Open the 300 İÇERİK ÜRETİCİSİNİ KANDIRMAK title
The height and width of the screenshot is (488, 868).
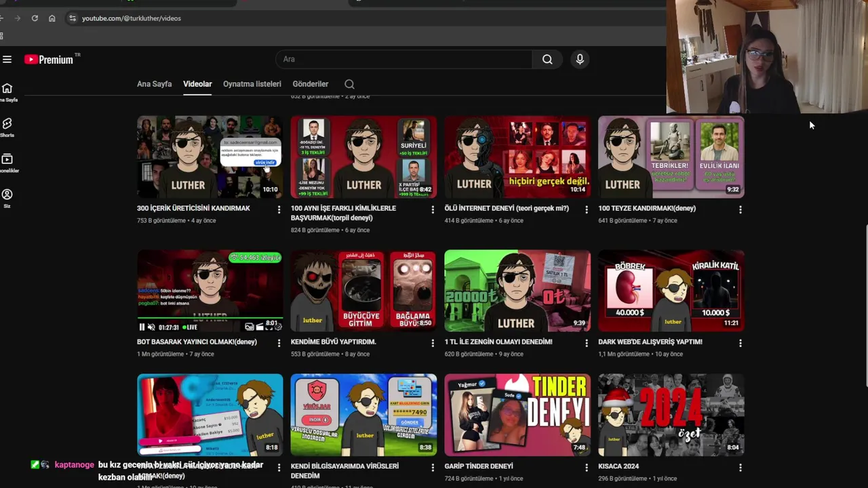coord(193,208)
